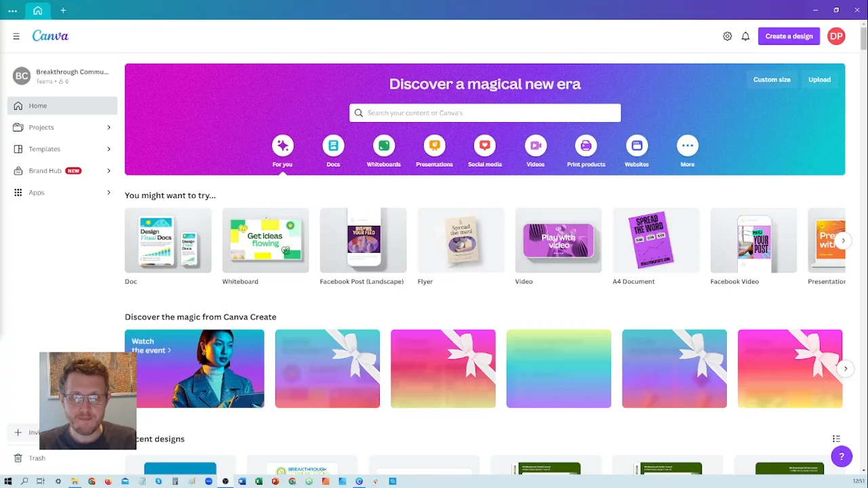
Task: Click the search magnifier icon in search box
Action: pyautogui.click(x=359, y=113)
